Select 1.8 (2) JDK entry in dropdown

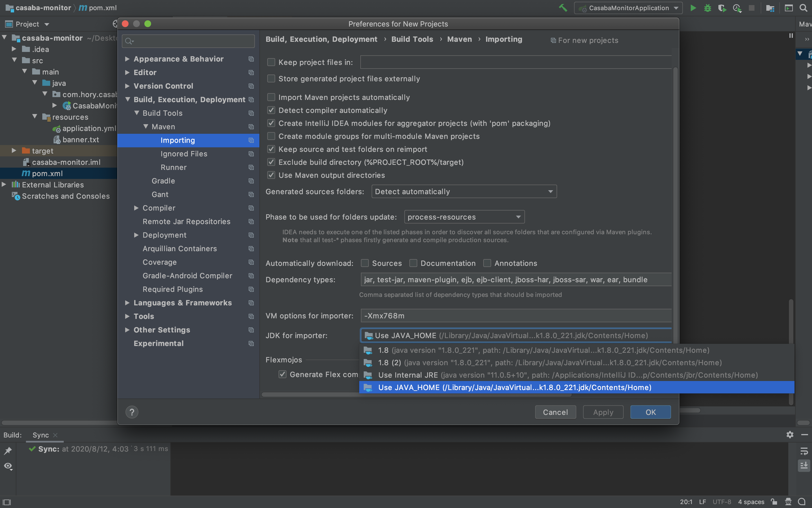577,363
